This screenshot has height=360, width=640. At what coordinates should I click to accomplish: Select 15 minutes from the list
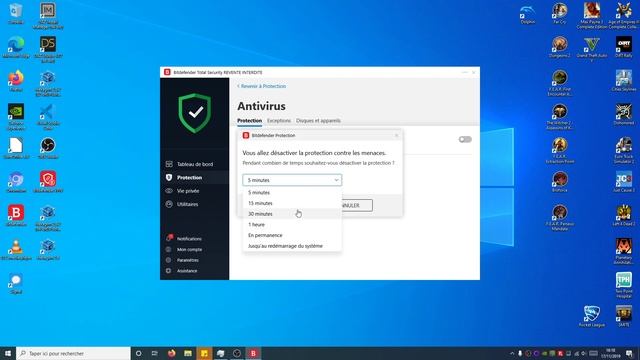pyautogui.click(x=292, y=203)
